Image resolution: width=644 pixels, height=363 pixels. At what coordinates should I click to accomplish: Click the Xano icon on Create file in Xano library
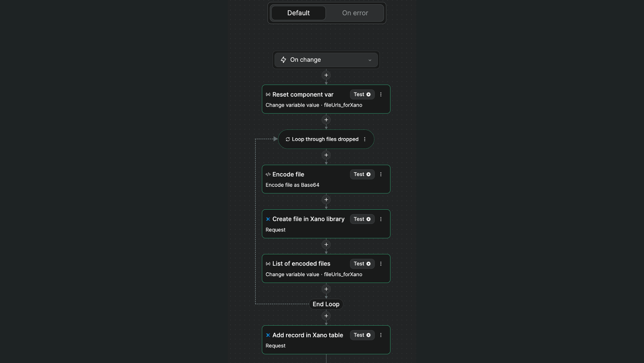click(x=268, y=219)
